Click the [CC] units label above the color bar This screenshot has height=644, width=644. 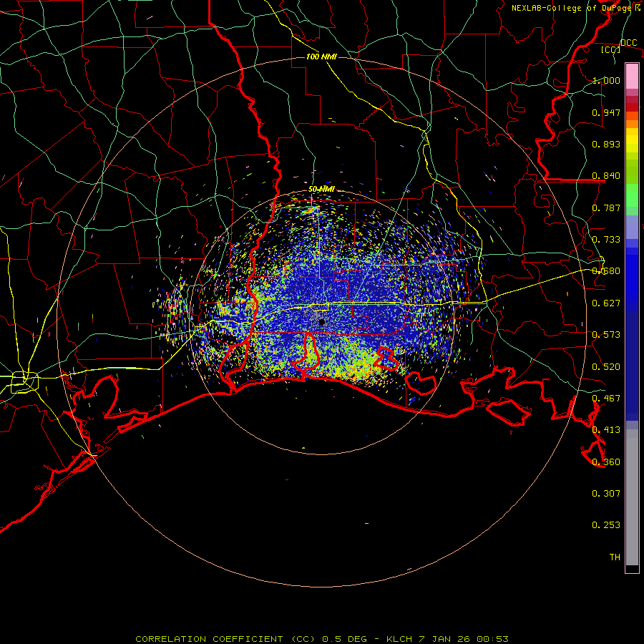tap(611, 49)
